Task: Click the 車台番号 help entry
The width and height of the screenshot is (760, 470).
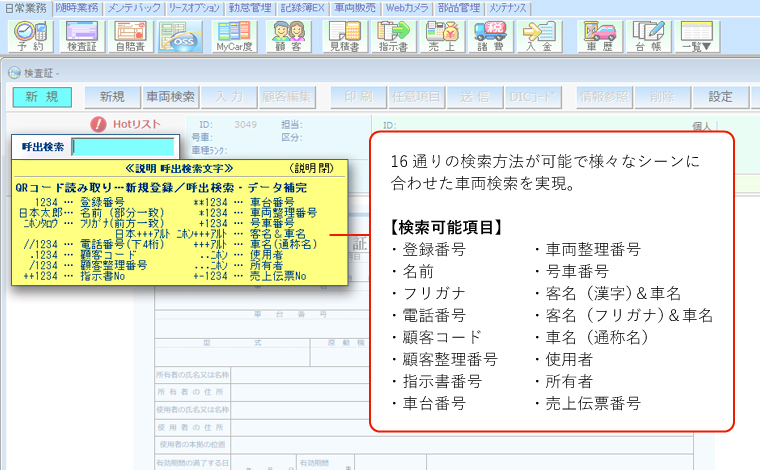Action: [272, 202]
